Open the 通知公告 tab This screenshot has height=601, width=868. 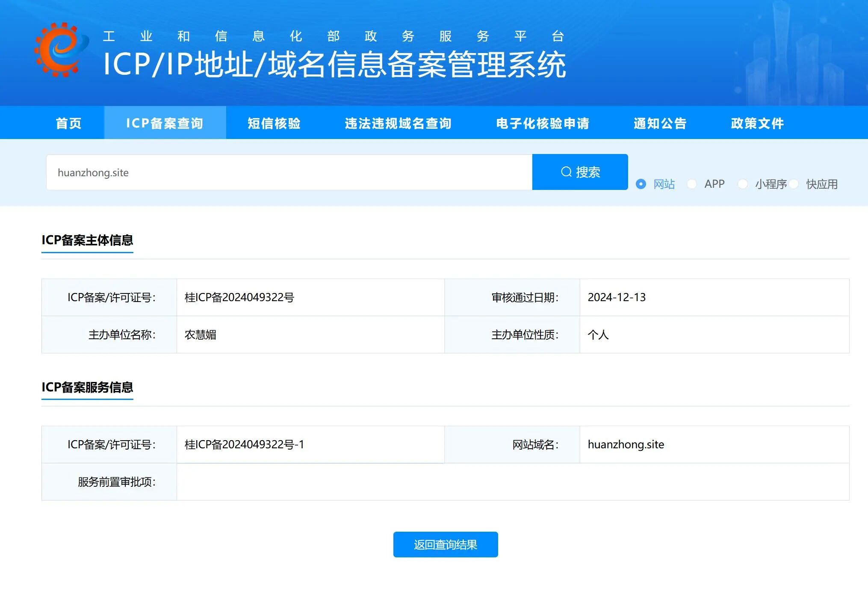[660, 123]
